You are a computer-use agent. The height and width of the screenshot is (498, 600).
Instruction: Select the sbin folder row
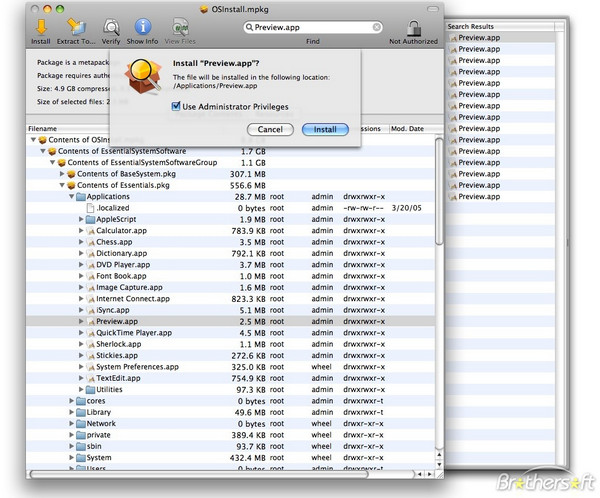coord(230,446)
